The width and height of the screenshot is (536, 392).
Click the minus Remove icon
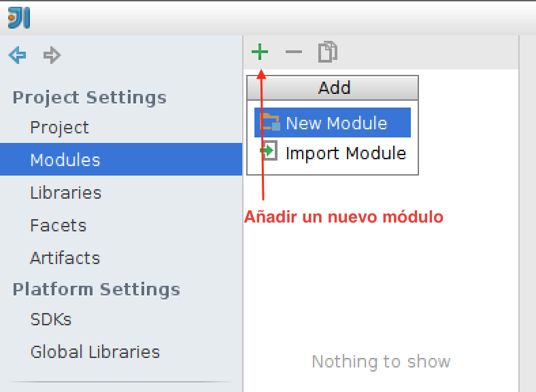click(294, 52)
